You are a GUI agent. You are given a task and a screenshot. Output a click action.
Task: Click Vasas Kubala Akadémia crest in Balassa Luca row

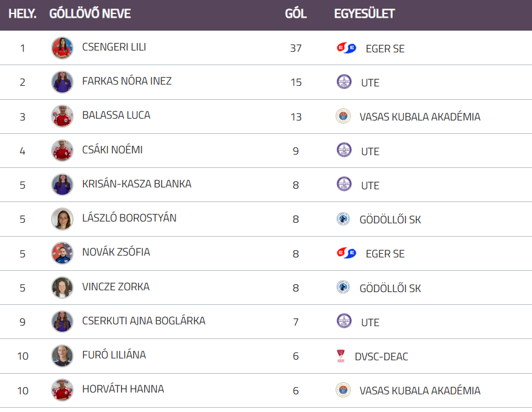pos(343,116)
